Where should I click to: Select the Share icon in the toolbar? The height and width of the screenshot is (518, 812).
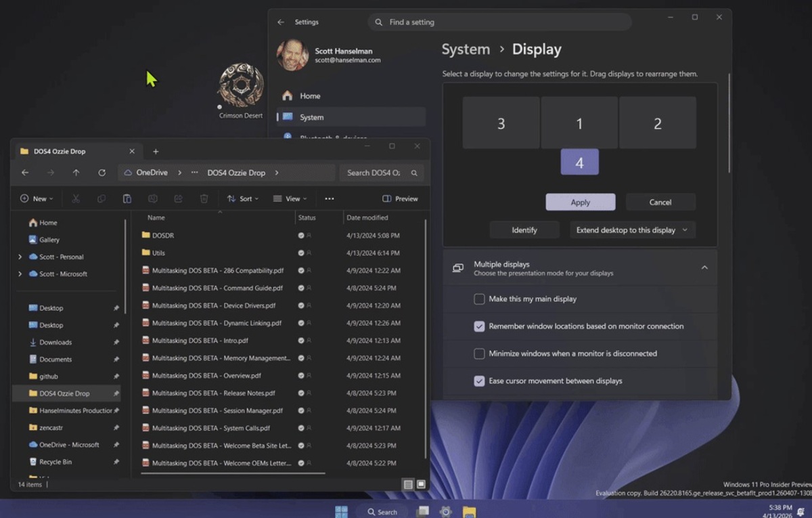click(178, 198)
